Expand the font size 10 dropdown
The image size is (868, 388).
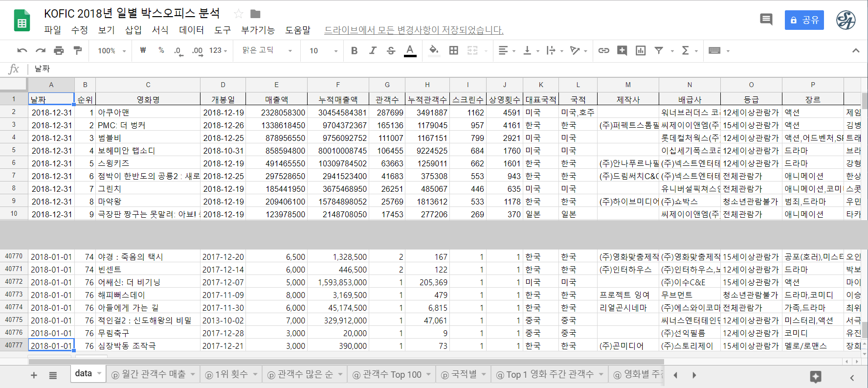point(323,50)
